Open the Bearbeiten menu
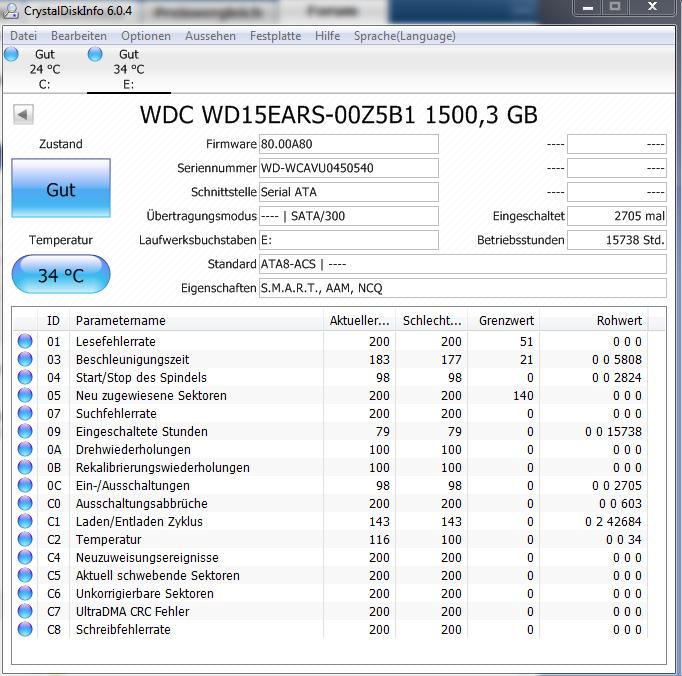682x676 pixels. point(79,36)
